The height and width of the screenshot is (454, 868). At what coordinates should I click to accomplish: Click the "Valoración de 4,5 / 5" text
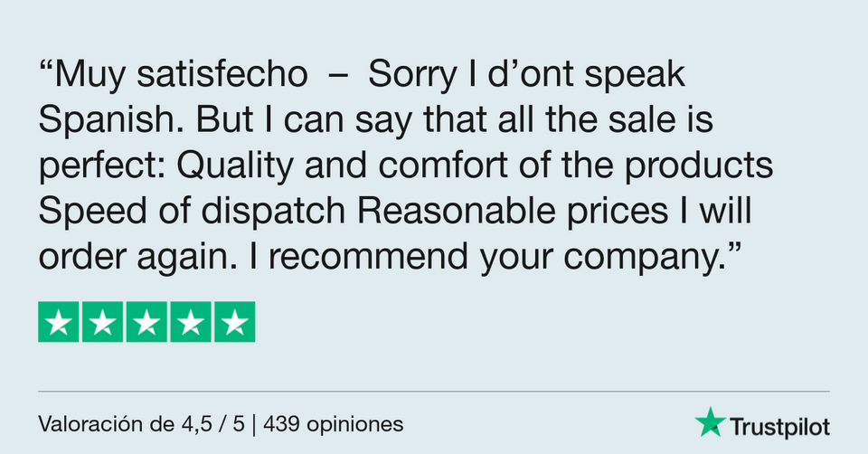(141, 425)
